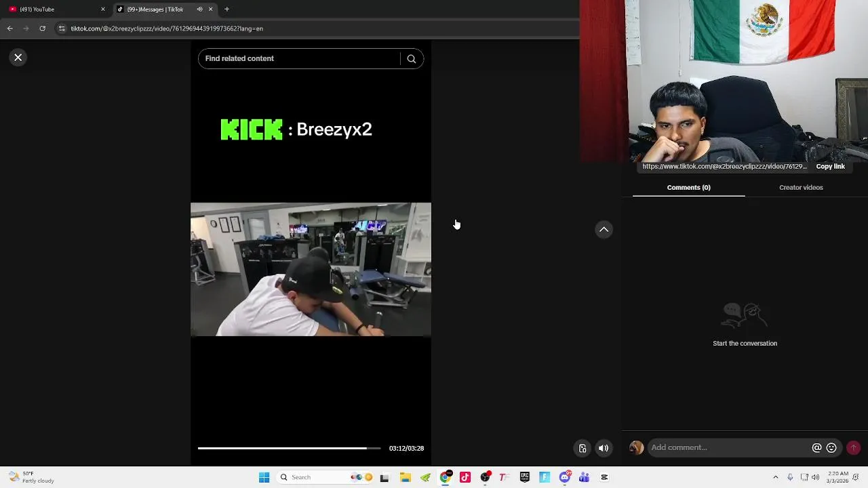
Task: Open system tray volume control
Action: coord(816,477)
